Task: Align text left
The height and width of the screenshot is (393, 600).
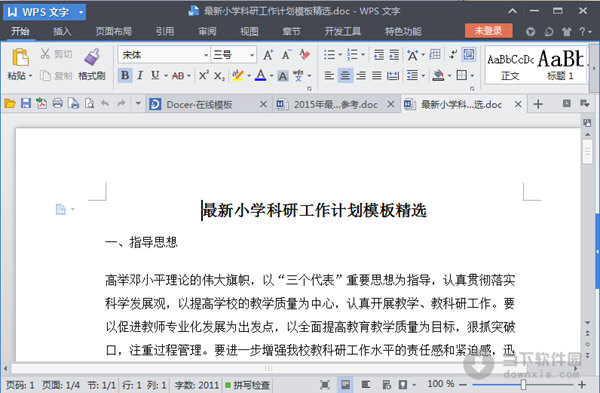Action: tap(329, 75)
